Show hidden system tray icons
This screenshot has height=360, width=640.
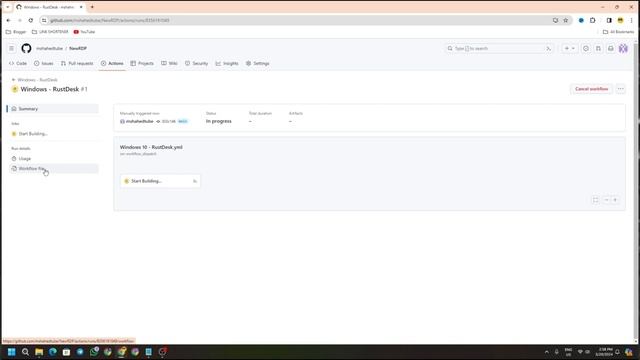click(547, 352)
